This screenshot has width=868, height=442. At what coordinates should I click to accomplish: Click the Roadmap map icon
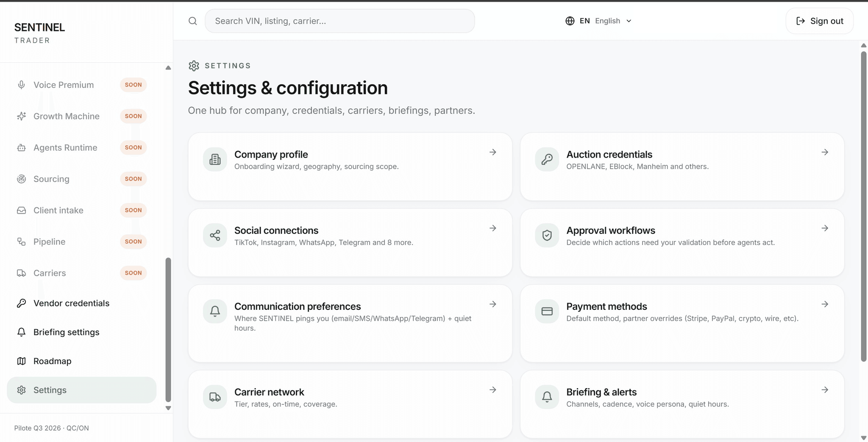point(21,361)
